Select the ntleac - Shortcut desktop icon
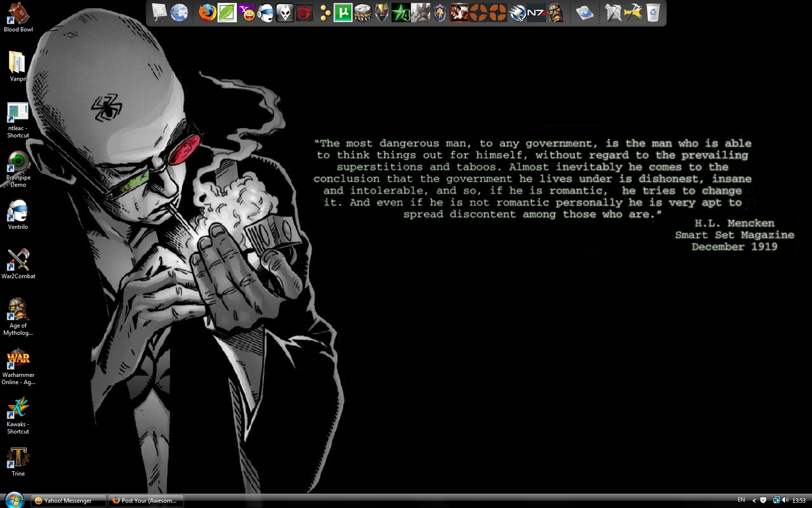 pyautogui.click(x=18, y=120)
